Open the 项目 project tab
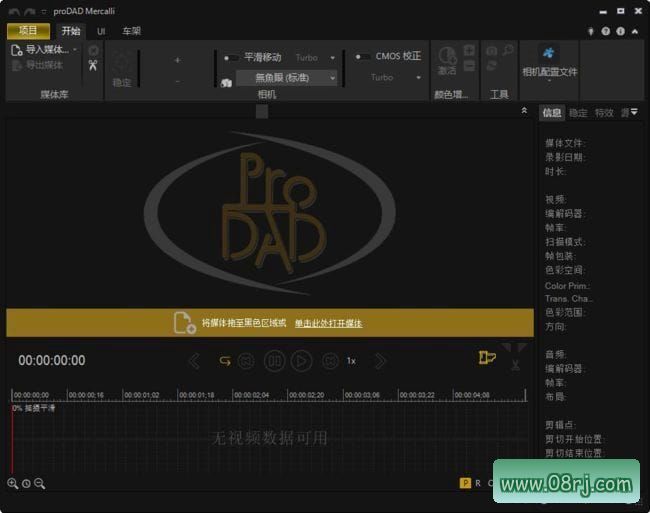The image size is (650, 513). coord(28,31)
